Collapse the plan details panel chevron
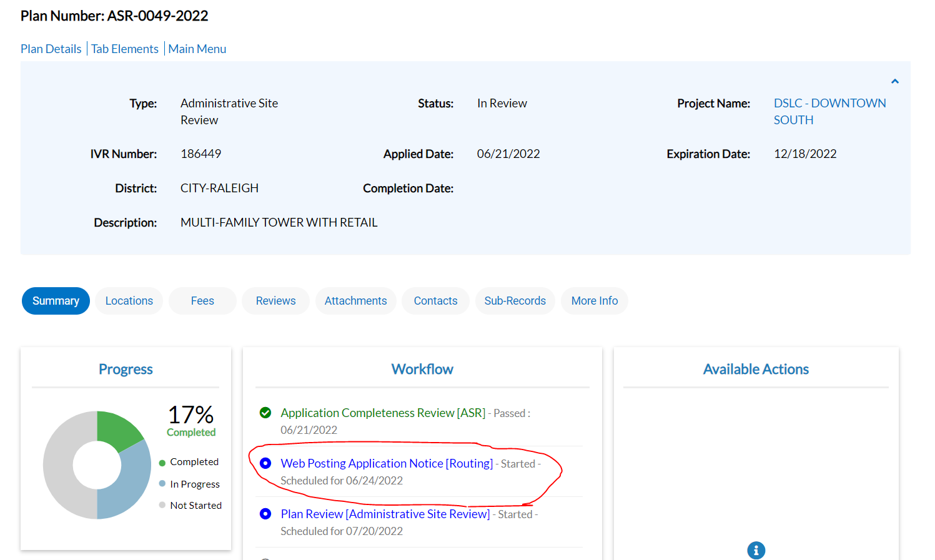The width and height of the screenshot is (935, 560). [x=894, y=82]
